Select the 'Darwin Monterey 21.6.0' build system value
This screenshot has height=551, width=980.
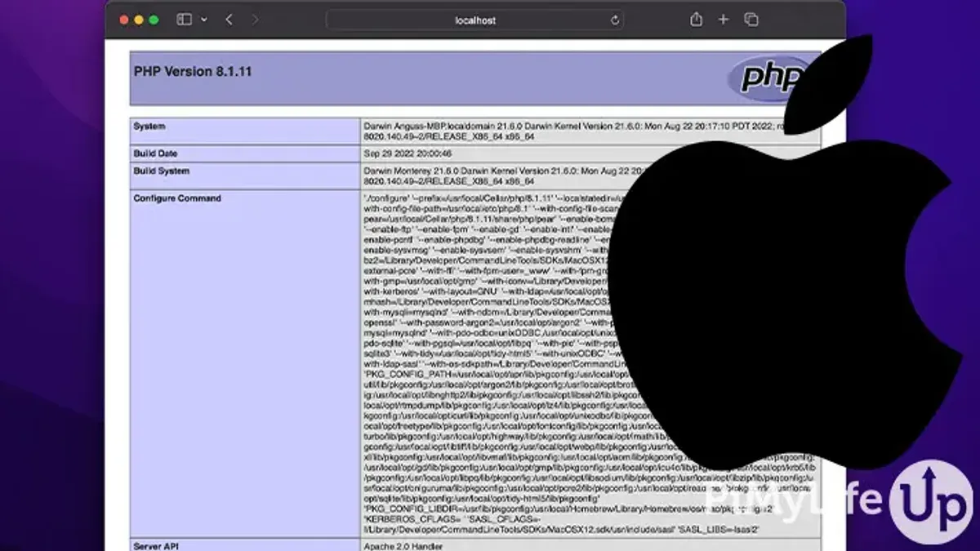[x=506, y=176]
